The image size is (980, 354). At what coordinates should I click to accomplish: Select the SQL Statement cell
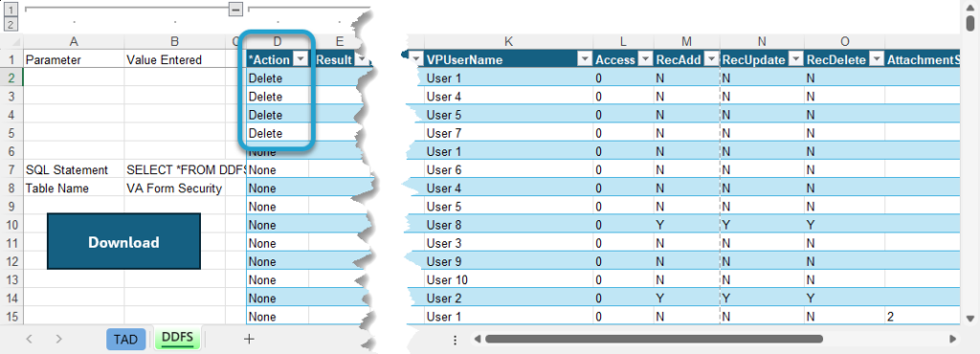pyautogui.click(x=74, y=169)
